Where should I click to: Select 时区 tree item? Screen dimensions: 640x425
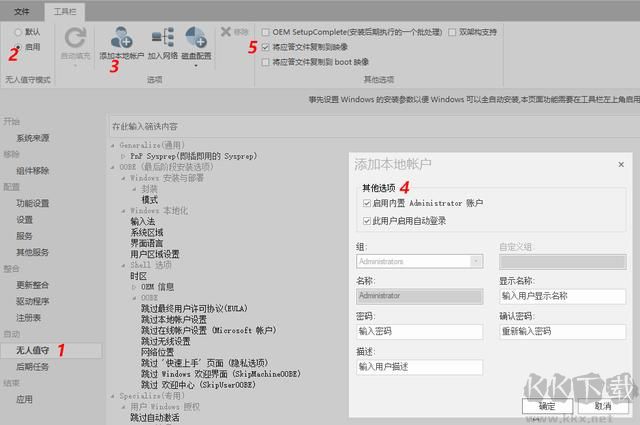point(139,276)
